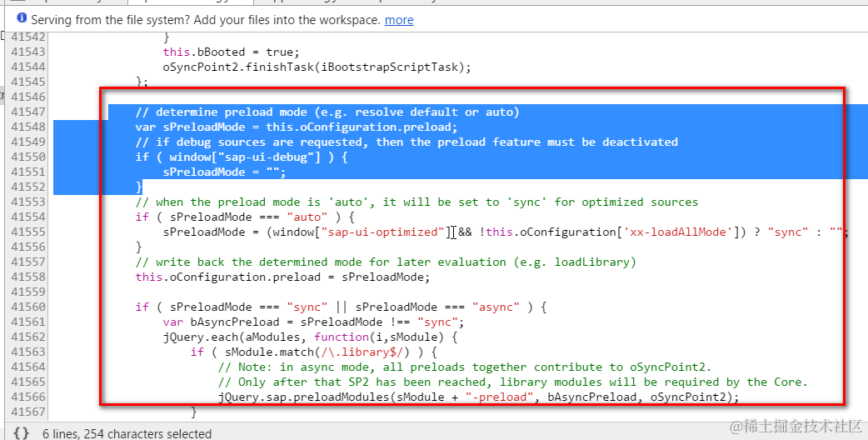The height and width of the screenshot is (440, 868).
Task: Click "var sPreloadMode = this.oConfiguration.preload;" line
Action: click(x=297, y=127)
